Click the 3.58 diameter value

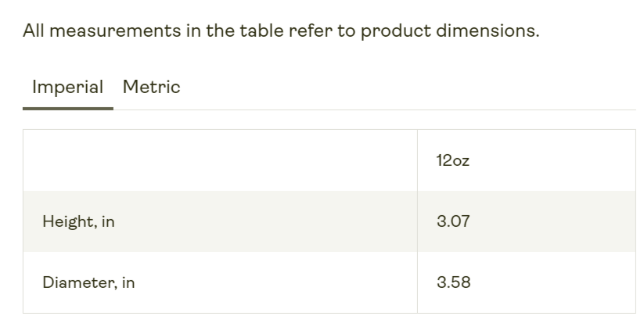tap(454, 282)
